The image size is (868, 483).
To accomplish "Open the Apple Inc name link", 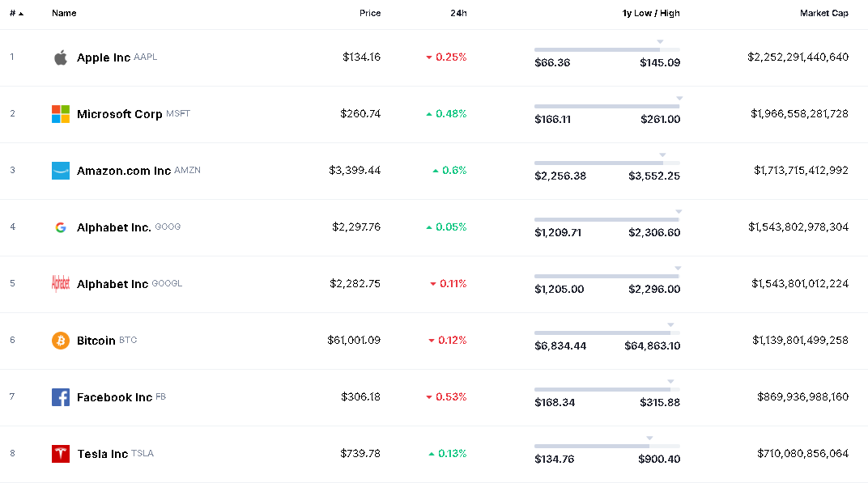I will (104, 57).
